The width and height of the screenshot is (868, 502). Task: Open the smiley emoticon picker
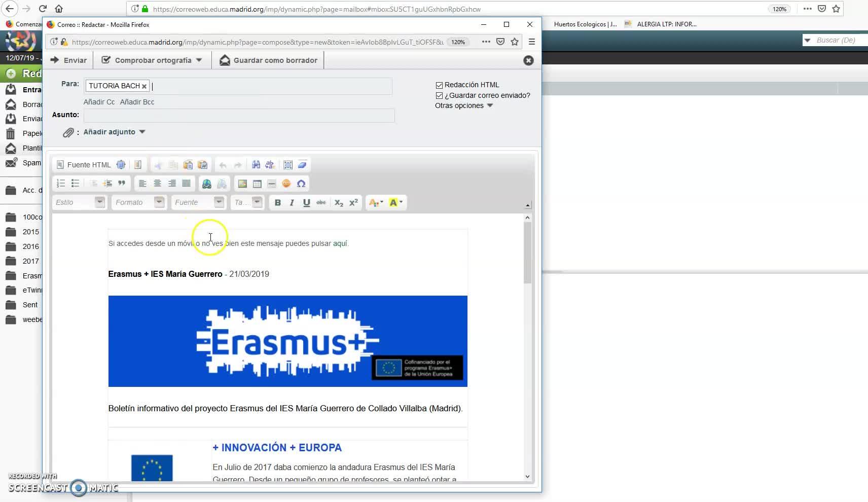click(286, 184)
